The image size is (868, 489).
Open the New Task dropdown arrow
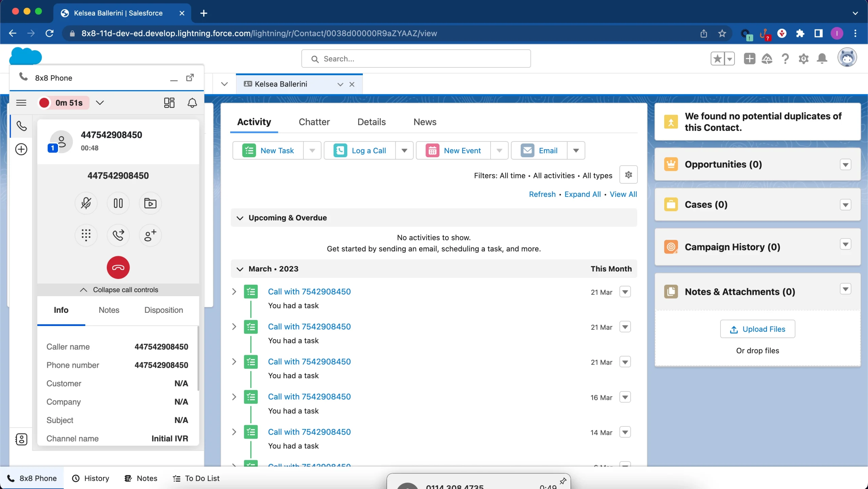(312, 150)
